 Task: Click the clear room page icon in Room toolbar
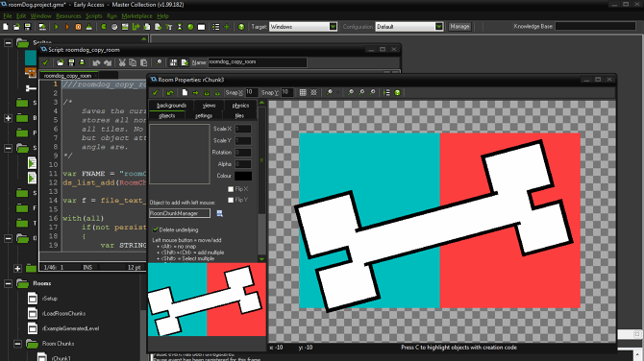(185, 93)
